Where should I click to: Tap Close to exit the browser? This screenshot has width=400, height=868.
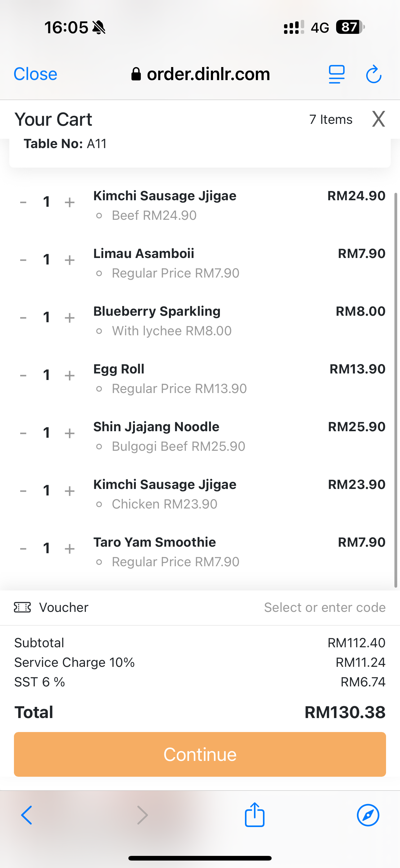(x=35, y=74)
